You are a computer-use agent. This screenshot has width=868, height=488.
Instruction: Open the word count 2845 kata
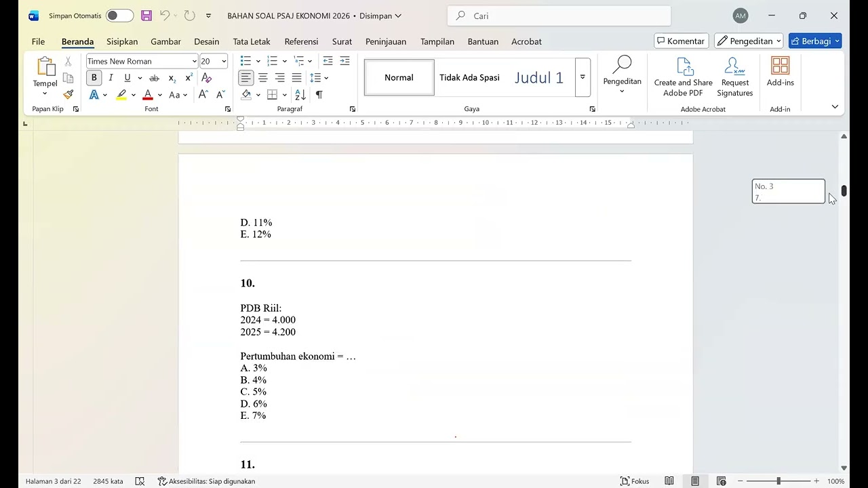click(108, 481)
